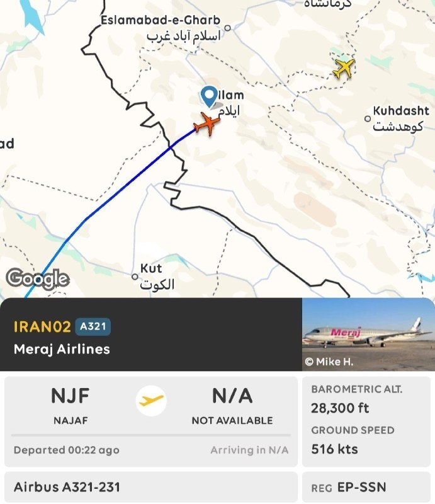Select the yellow aircraft near Kuhdasht
435x504 pixels.
[x=344, y=68]
